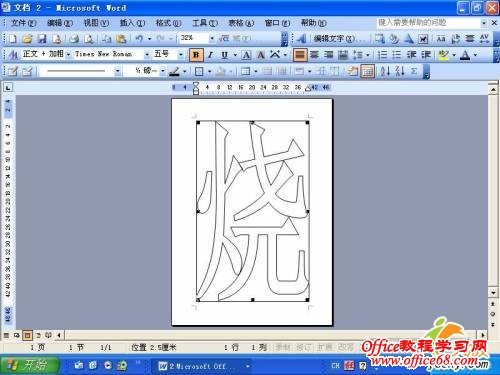Screen dimensions: 500x375
Task: Open Format WordArt icon
Action: click(394, 39)
